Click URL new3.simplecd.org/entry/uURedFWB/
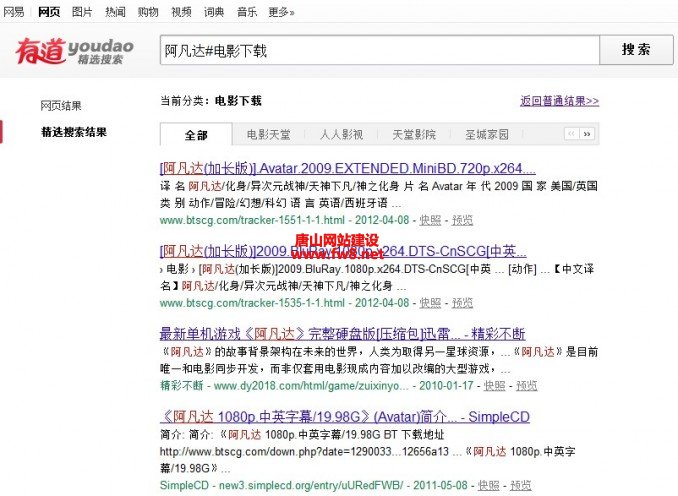 311,485
